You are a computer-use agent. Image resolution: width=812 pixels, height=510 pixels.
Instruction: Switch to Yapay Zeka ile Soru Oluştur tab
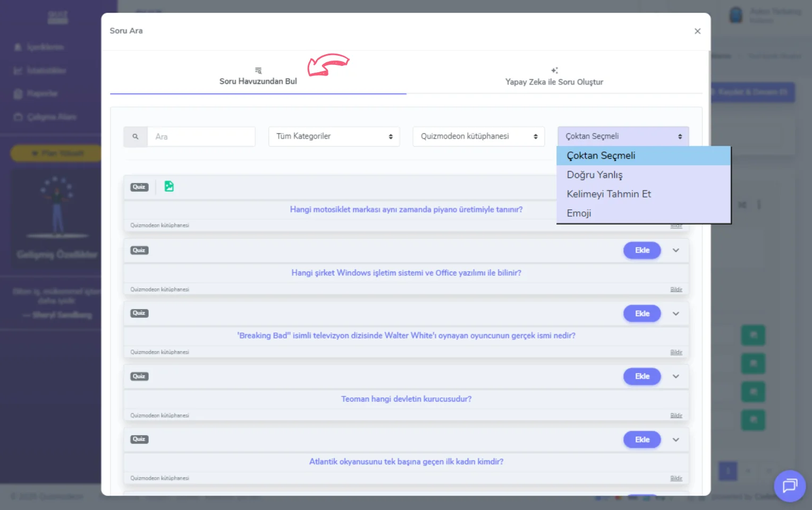[554, 78]
